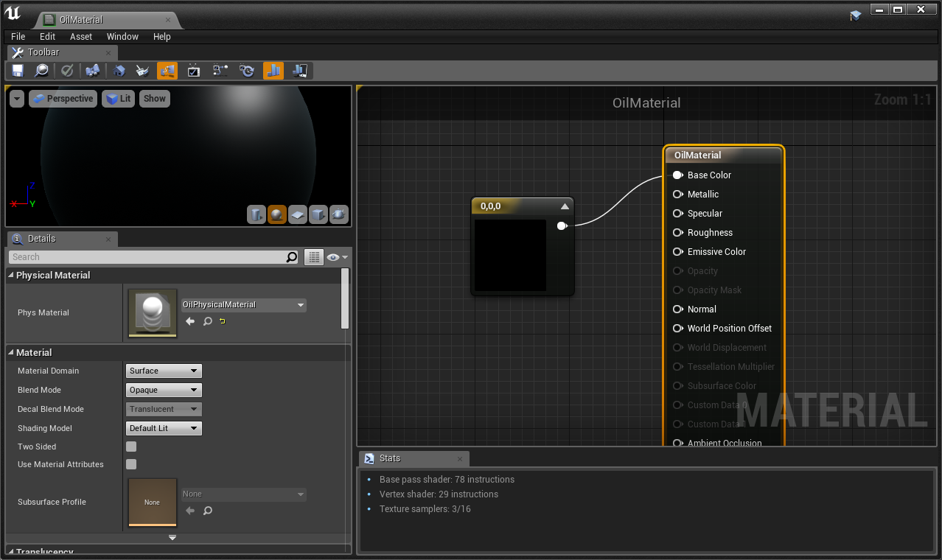The width and height of the screenshot is (942, 560).
Task: Select the plane preview mesh
Action: pos(298,214)
